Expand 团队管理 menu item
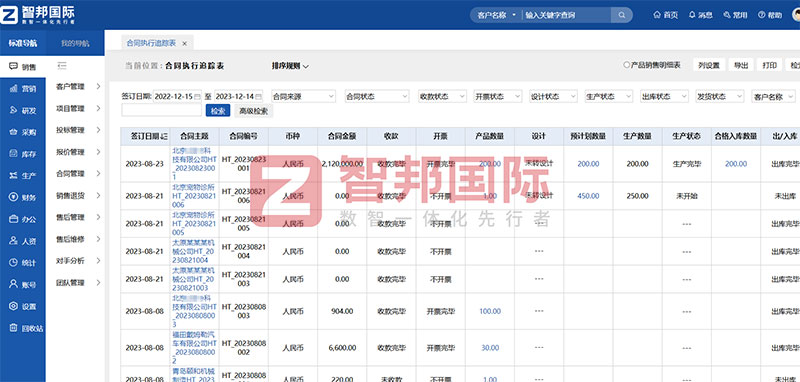This screenshot has width=800, height=382. point(78,283)
